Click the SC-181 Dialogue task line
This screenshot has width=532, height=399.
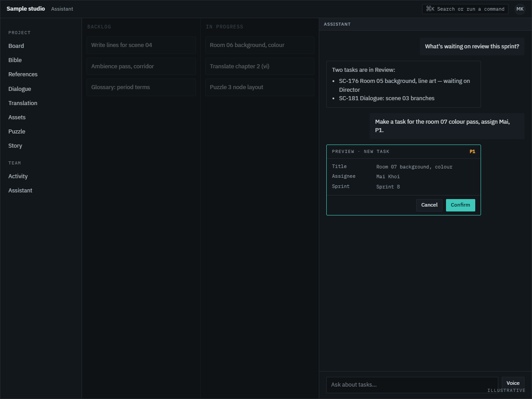(387, 98)
